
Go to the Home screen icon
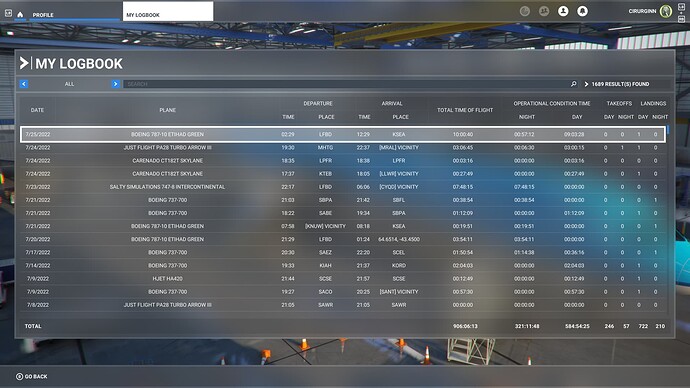coord(20,15)
